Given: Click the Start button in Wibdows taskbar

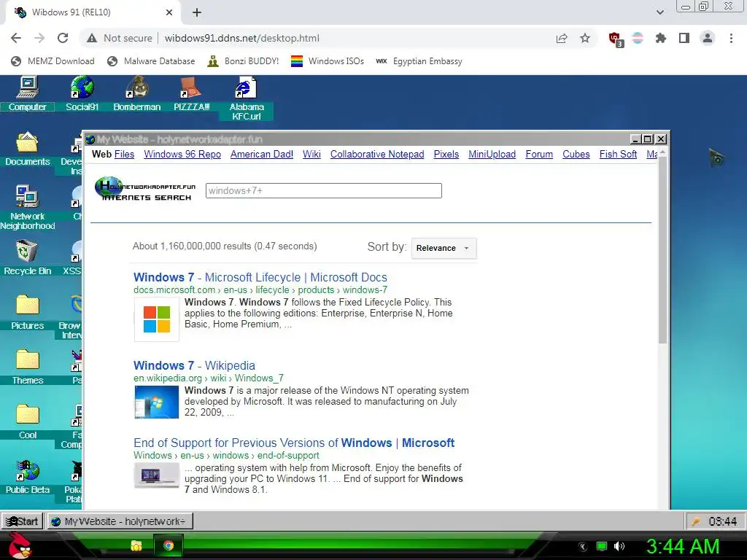Looking at the screenshot, I should pos(23,521).
